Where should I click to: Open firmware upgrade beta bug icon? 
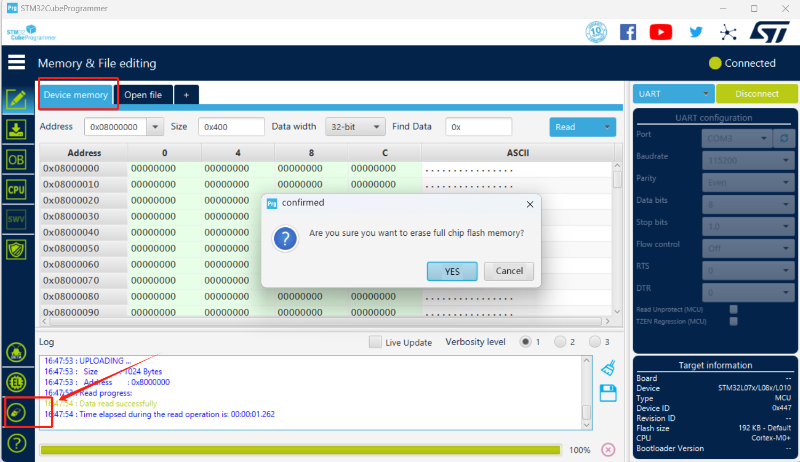16,352
